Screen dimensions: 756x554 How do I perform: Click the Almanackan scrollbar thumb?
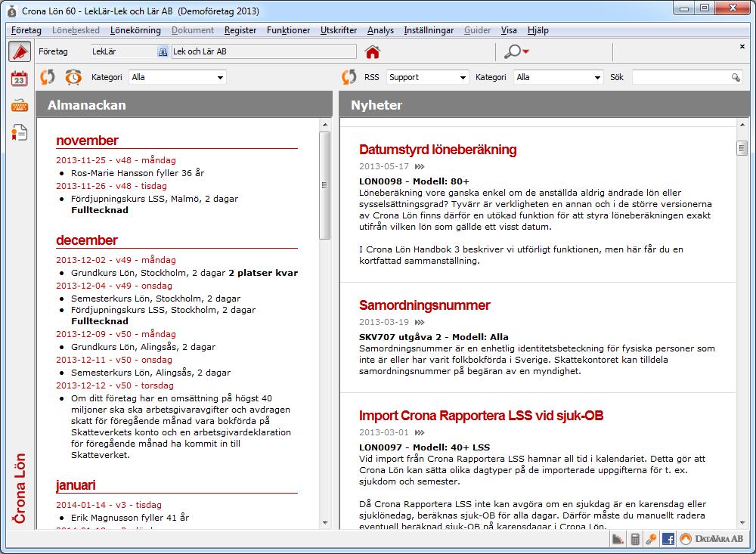325,185
